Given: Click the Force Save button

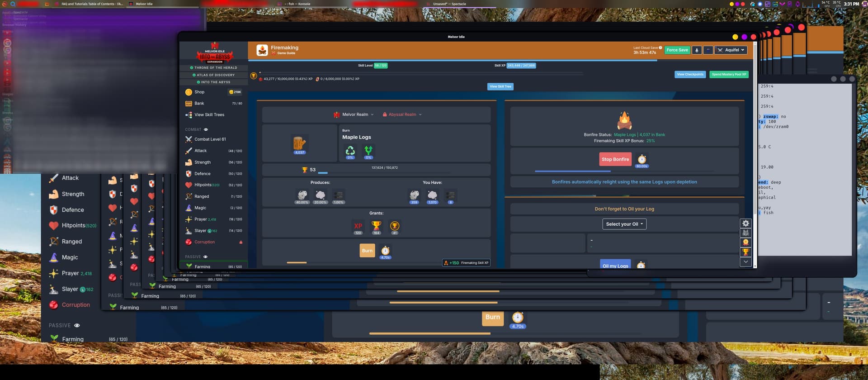Looking at the screenshot, I should [677, 50].
